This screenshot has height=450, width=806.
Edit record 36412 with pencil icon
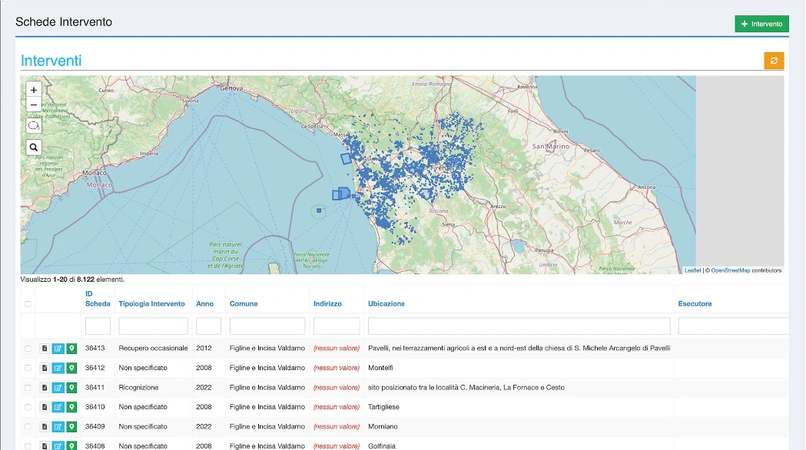[57, 368]
